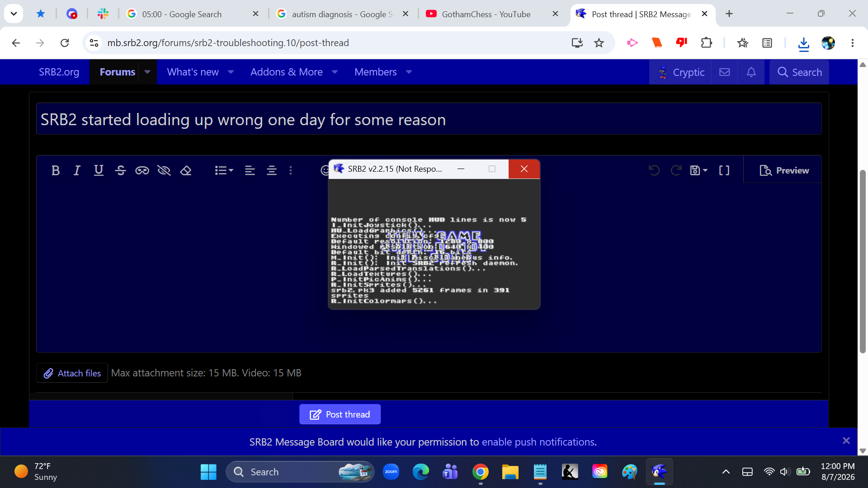Screen dimensions: 868x488
Task: Dismiss the push notification banner
Action: [846, 441]
